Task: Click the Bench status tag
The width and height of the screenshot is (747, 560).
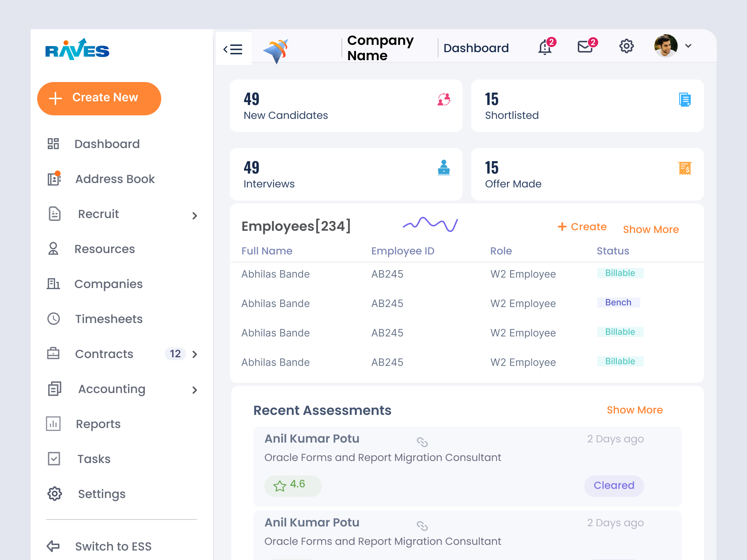Action: [x=618, y=303]
